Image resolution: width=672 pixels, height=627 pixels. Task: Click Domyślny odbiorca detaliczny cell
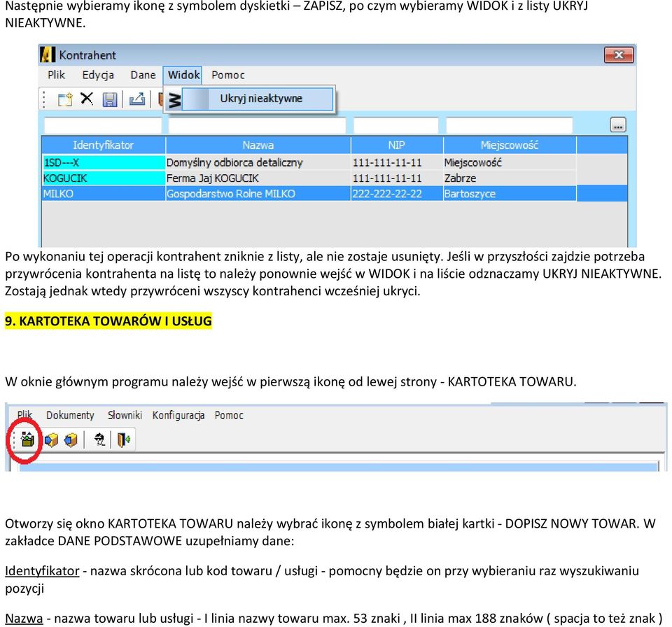point(258,162)
